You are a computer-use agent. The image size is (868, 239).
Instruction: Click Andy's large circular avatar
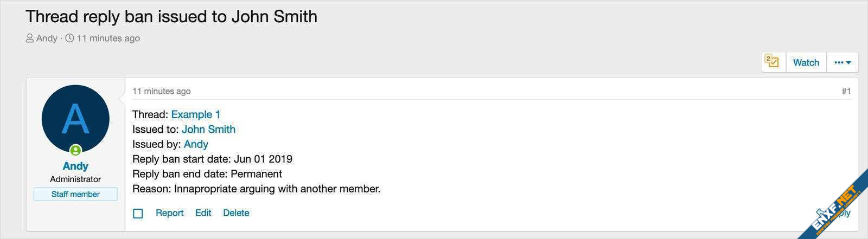click(x=75, y=119)
